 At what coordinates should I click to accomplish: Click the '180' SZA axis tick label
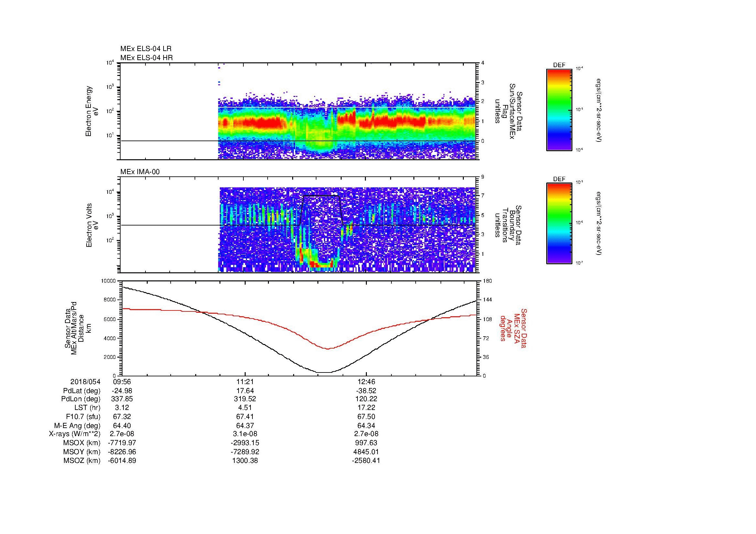[x=487, y=281]
